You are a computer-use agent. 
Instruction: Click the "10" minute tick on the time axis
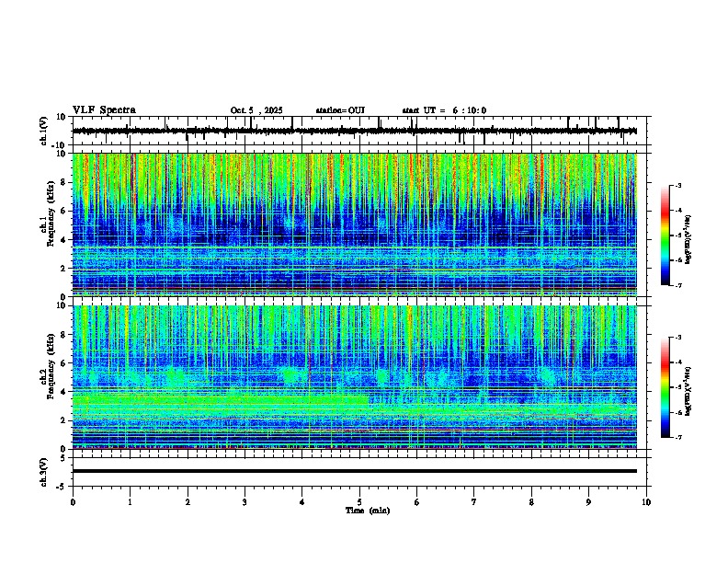click(x=646, y=502)
